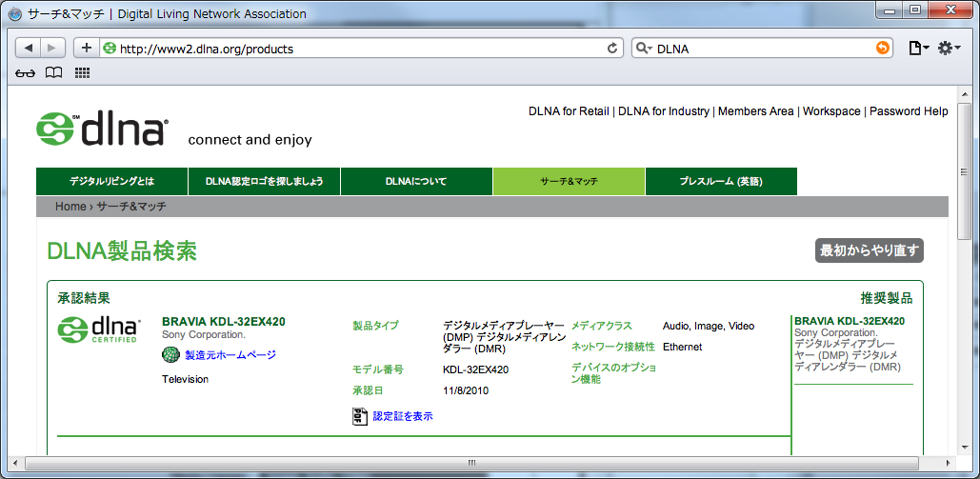Click the デバイスのオプション機能 label

coord(613,373)
